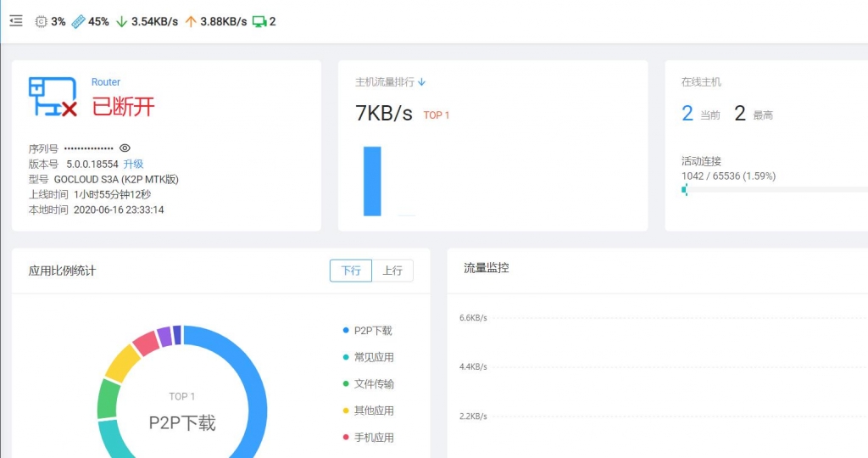Click the memory usage icon showing 45%
This screenshot has height=458, width=868.
[78, 21]
